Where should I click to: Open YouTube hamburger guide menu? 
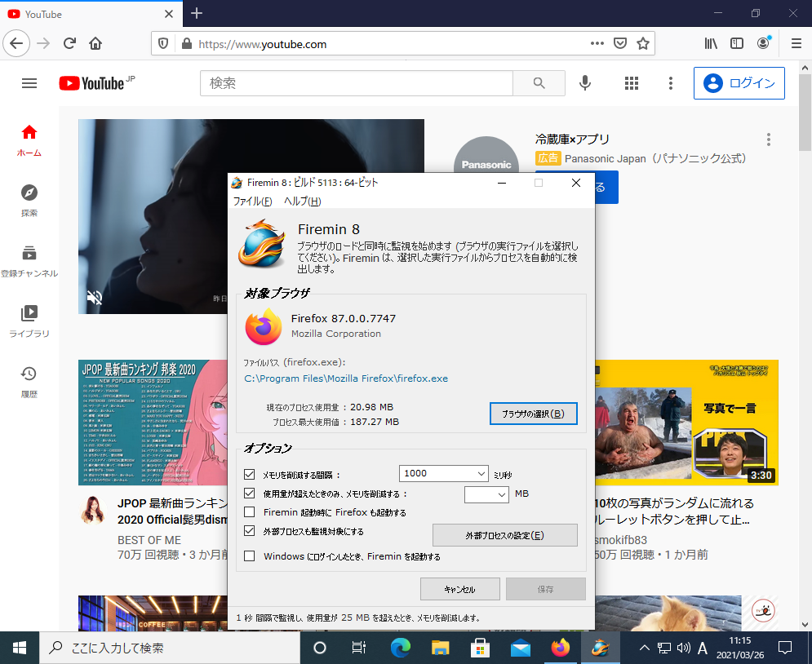[x=29, y=83]
